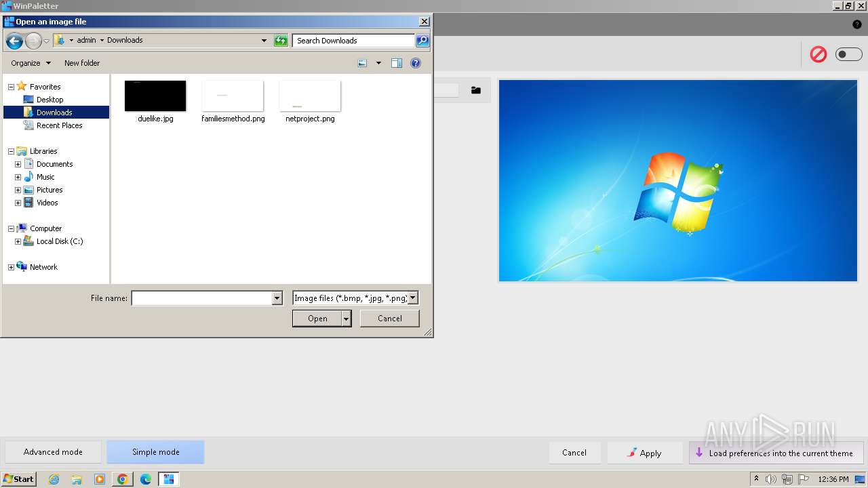Switch to Advanced mode
The height and width of the screenshot is (488, 868).
coord(53,452)
